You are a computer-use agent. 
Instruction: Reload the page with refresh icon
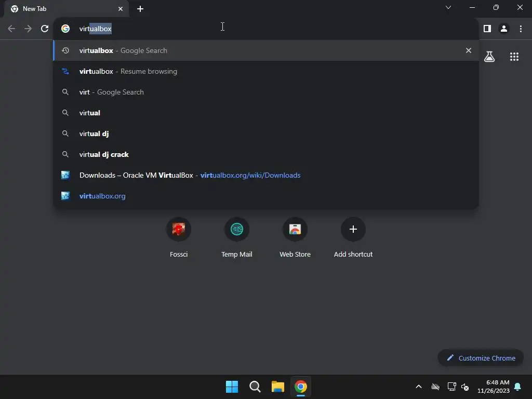[45, 29]
